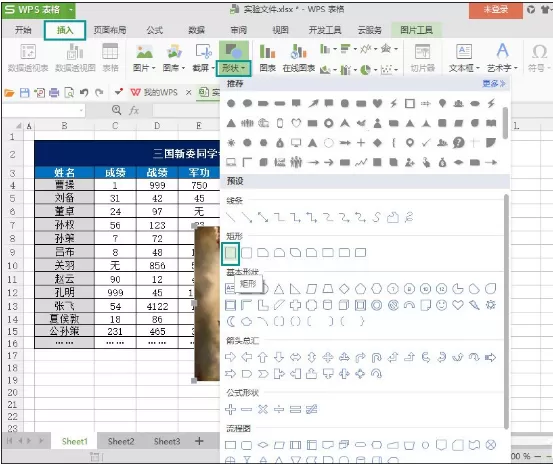Image resolution: width=553 pixels, height=464 pixels.
Task: Choose the rounded rectangle shape
Action: point(247,253)
